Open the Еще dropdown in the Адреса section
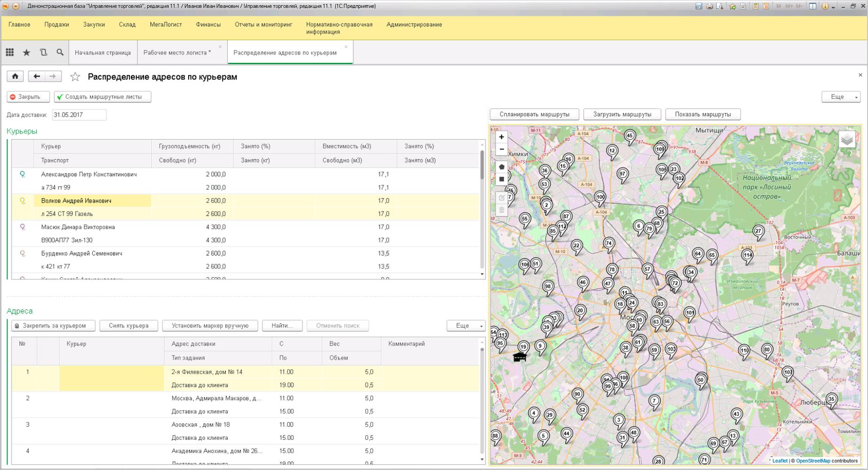 (x=466, y=325)
